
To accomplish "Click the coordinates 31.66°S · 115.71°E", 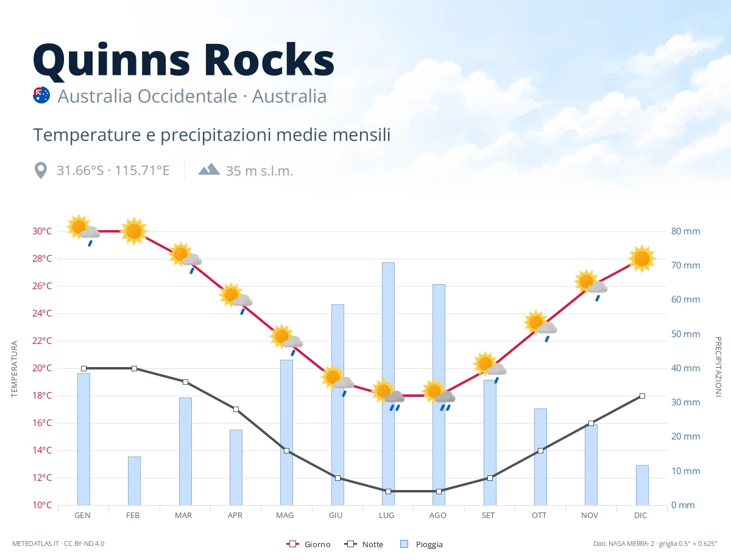I will click(x=113, y=170).
